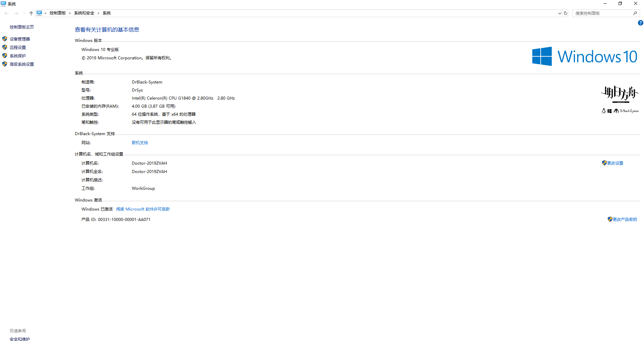Viewport: 644px width, 341px height.
Task: Click the WorkGroup value
Action: 143,188
